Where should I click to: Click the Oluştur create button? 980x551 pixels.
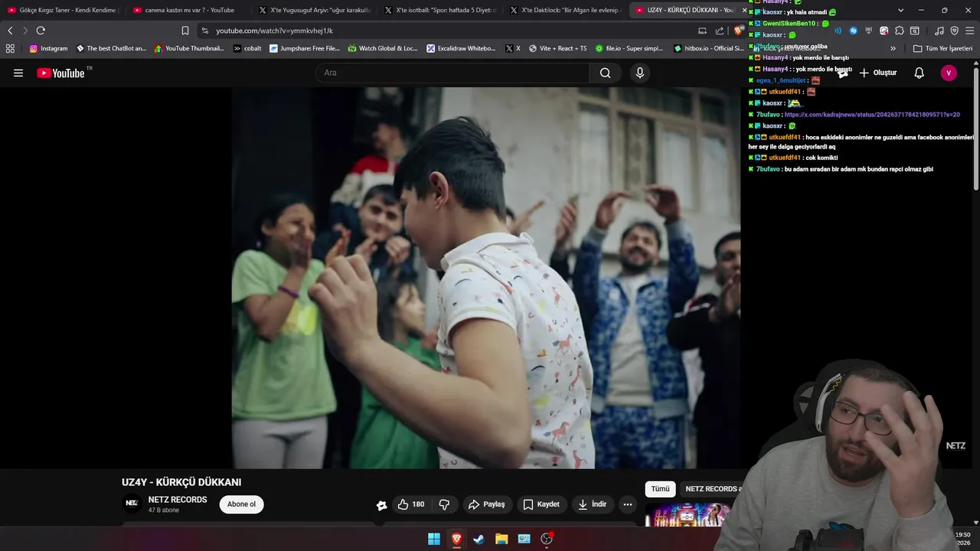(x=877, y=73)
